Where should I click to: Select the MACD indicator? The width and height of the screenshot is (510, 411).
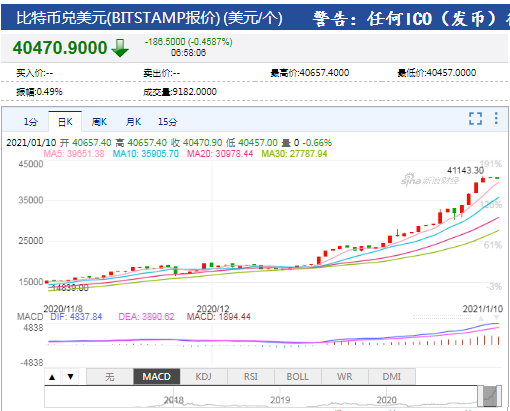point(157,377)
